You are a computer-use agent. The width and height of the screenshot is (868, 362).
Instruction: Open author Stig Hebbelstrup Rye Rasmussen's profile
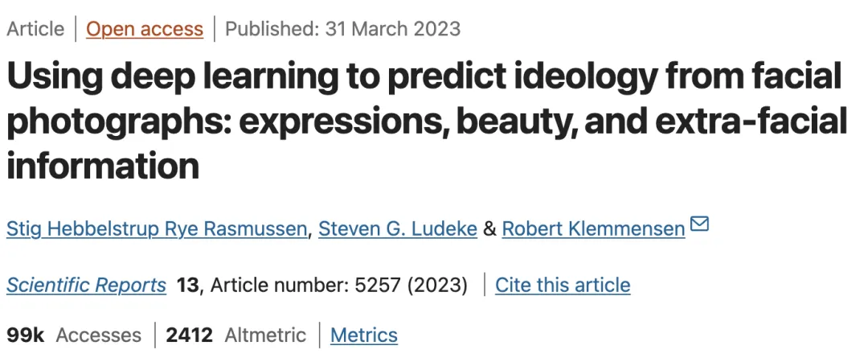pyautogui.click(x=157, y=228)
